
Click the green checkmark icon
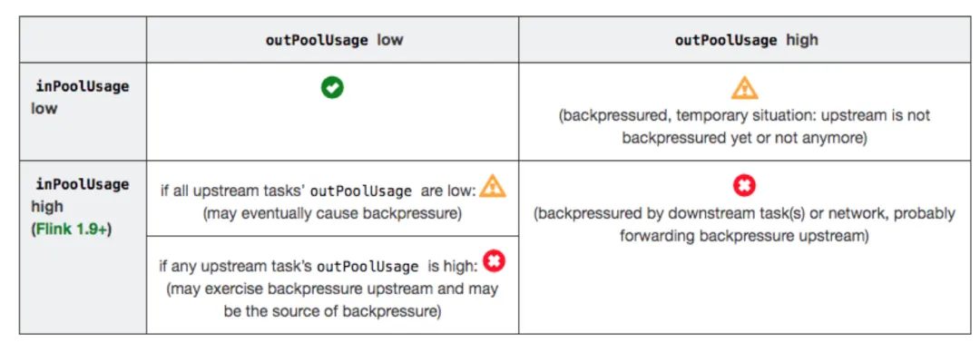pos(332,87)
